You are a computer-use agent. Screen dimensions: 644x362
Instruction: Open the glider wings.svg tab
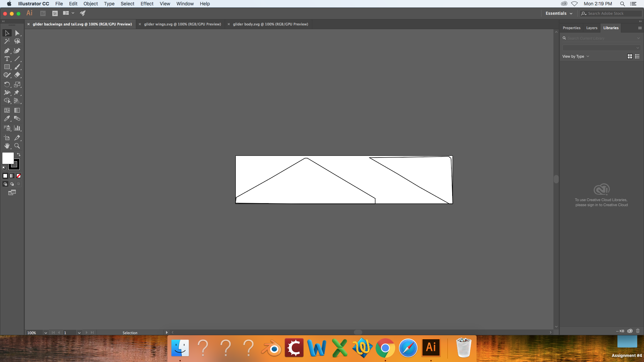(x=182, y=24)
